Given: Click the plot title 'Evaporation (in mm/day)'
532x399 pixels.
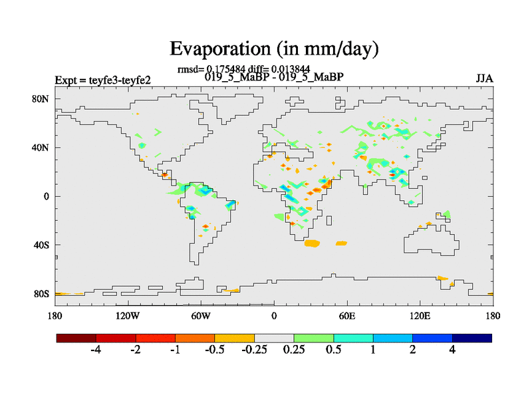Looking at the screenshot, I should [x=274, y=49].
